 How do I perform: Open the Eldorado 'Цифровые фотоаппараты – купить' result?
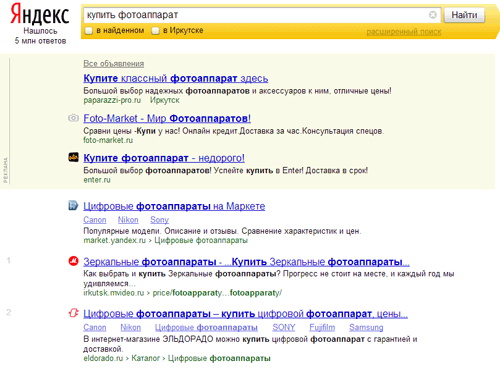pos(245,314)
